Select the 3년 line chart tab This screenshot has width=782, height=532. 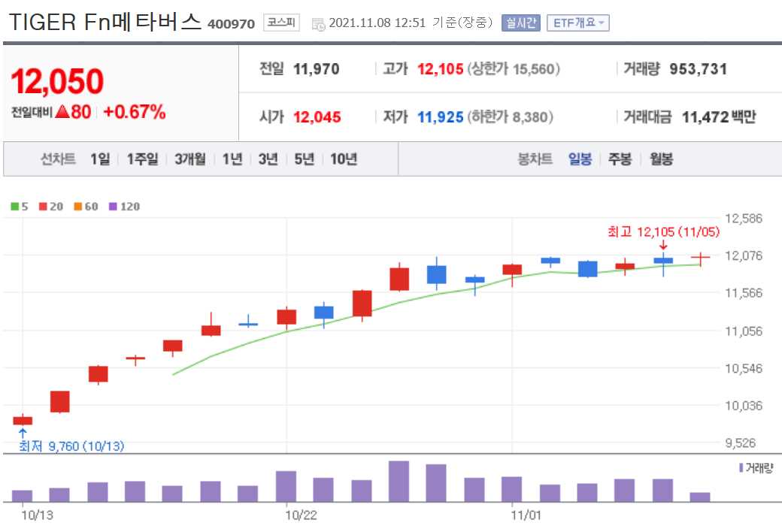click(x=268, y=159)
